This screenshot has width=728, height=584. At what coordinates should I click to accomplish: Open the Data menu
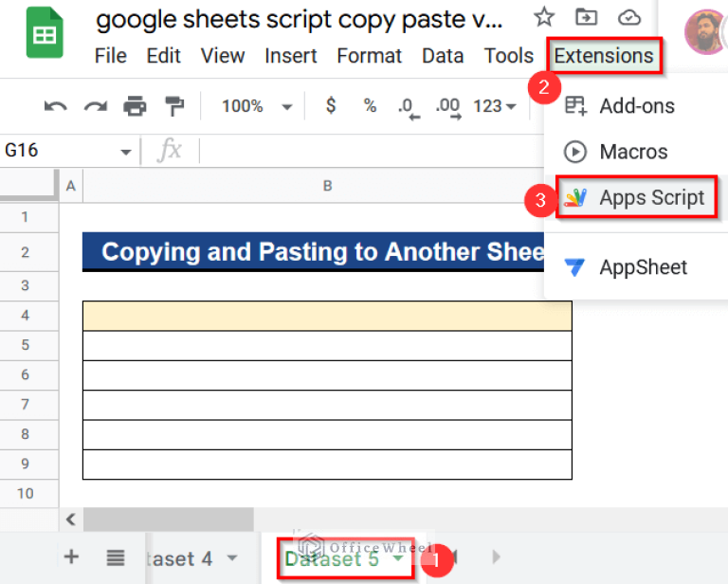click(x=443, y=56)
